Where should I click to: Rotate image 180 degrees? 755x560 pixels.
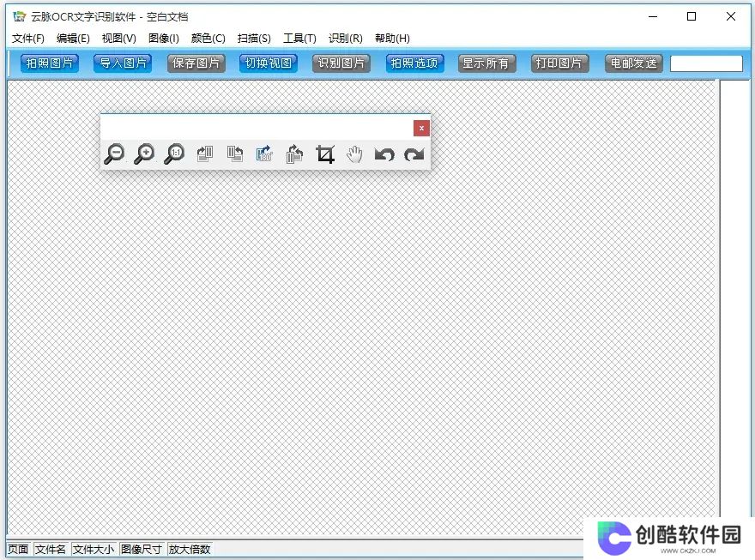click(264, 154)
